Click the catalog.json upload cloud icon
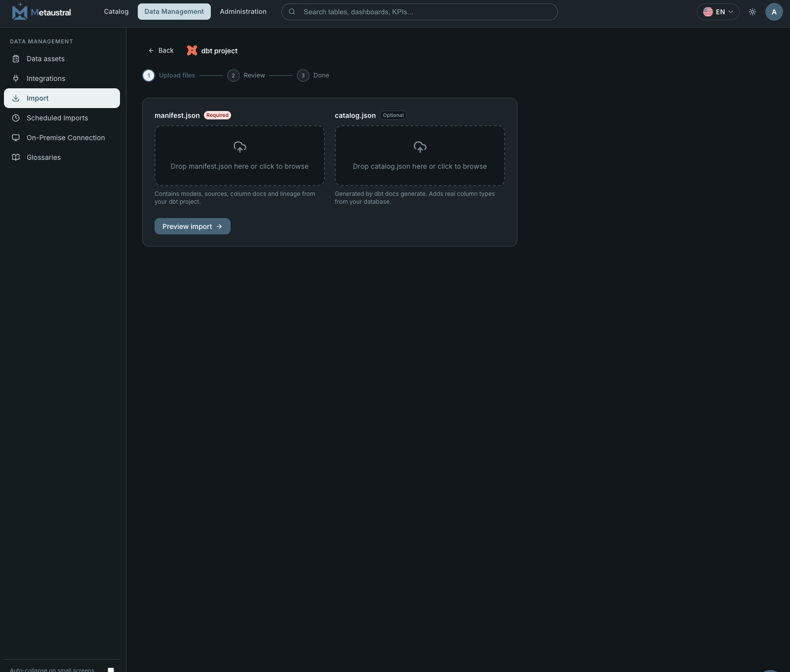The height and width of the screenshot is (672, 790). (x=420, y=147)
